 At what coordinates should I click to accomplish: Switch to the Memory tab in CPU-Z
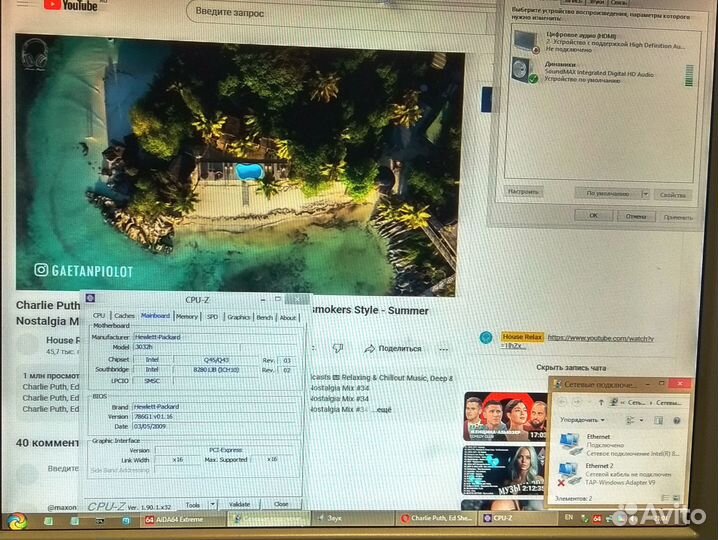pyautogui.click(x=187, y=316)
